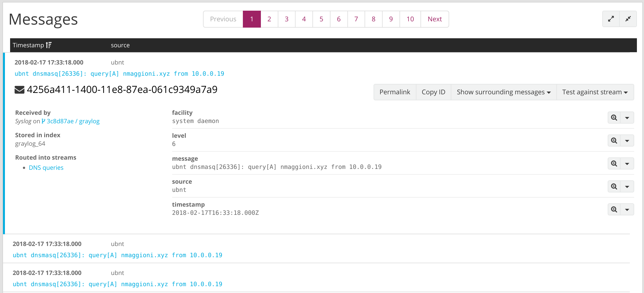
Task: Go to page 7 of messages
Action: coord(356,19)
